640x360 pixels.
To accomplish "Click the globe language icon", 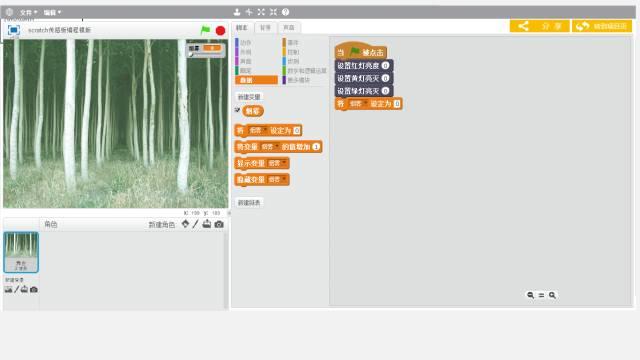I will point(9,12).
